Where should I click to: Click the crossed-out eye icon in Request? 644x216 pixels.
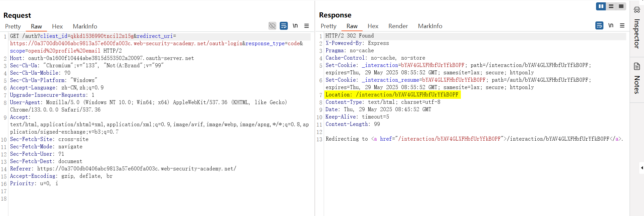click(272, 26)
